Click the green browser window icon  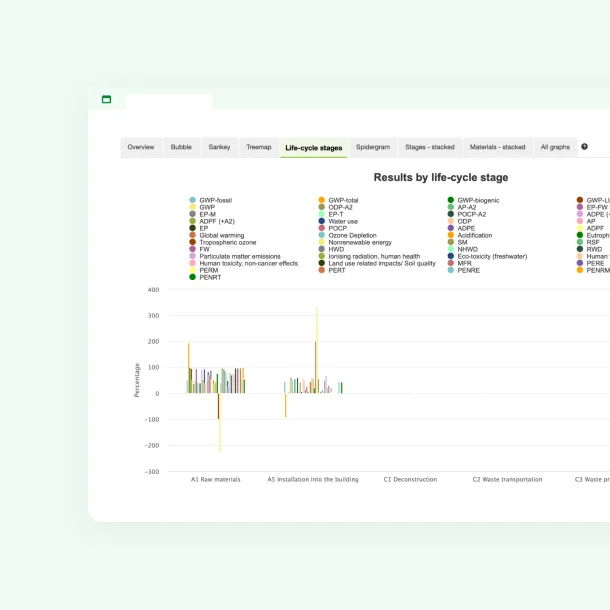[106, 99]
